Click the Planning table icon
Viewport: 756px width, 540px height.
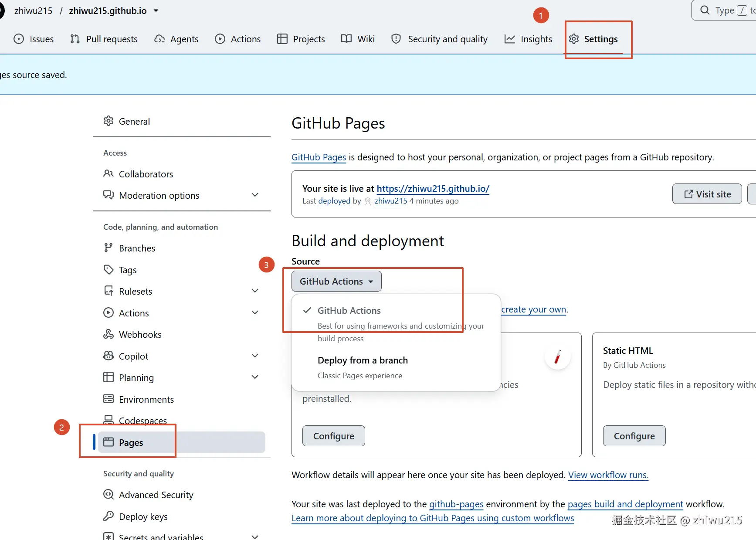click(x=108, y=377)
